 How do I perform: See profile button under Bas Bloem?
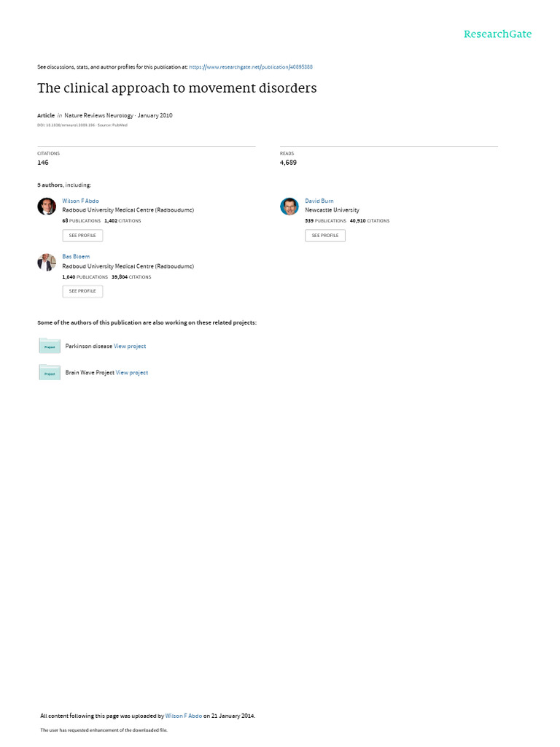[82, 291]
